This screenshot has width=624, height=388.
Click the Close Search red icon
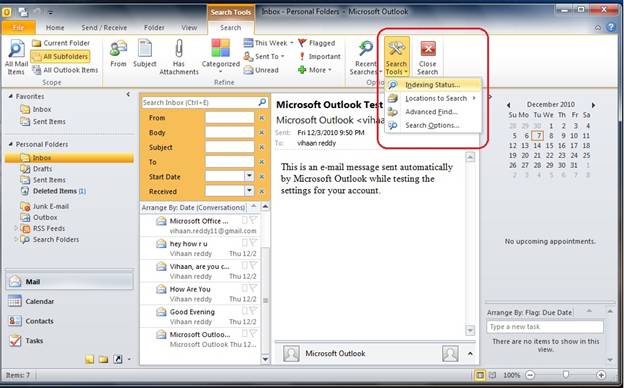coord(428,49)
